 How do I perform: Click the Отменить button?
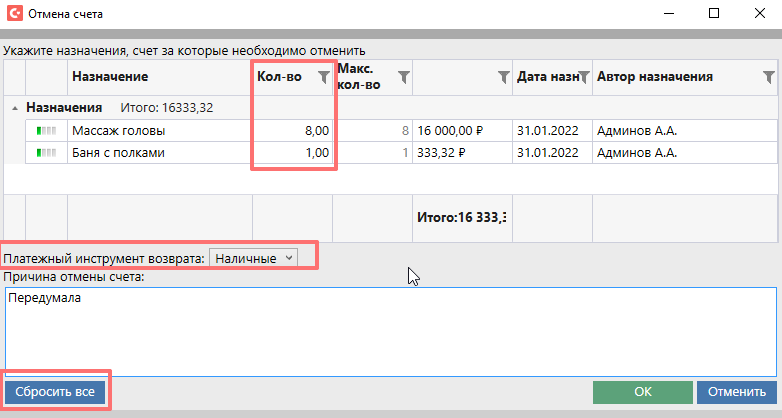point(736,392)
